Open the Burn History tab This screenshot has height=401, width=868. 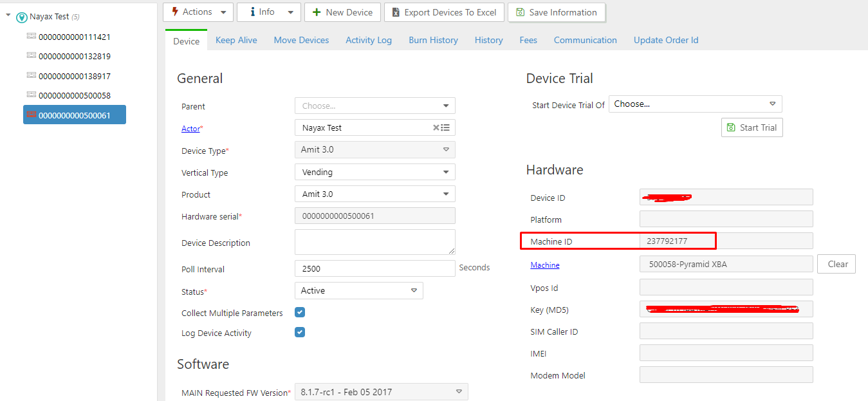pos(433,40)
